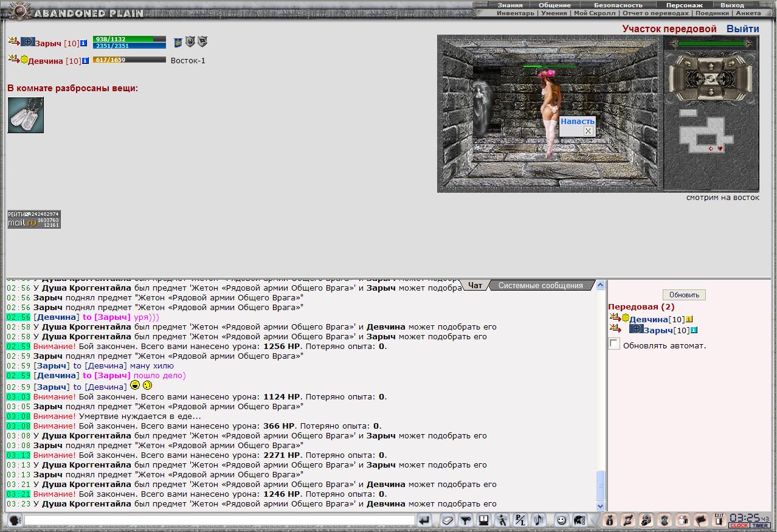Click the Выйти link
This screenshot has height=532, width=777.
tap(743, 29)
